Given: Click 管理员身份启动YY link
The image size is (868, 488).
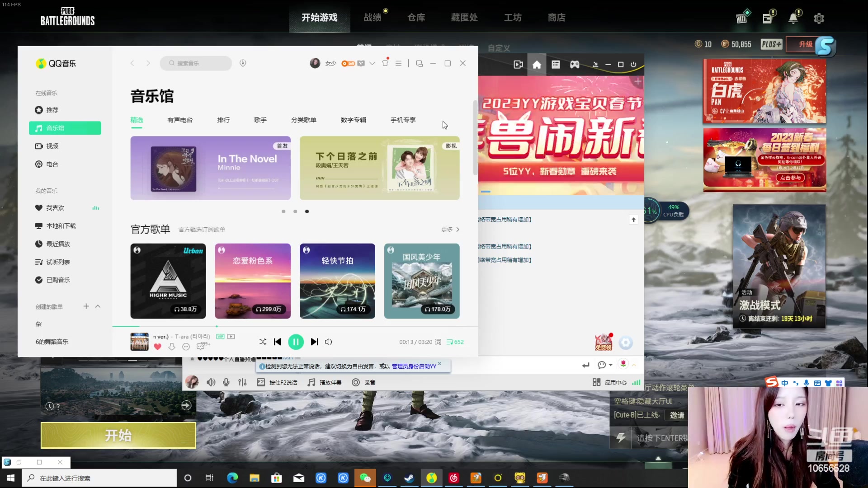Looking at the screenshot, I should [x=414, y=366].
